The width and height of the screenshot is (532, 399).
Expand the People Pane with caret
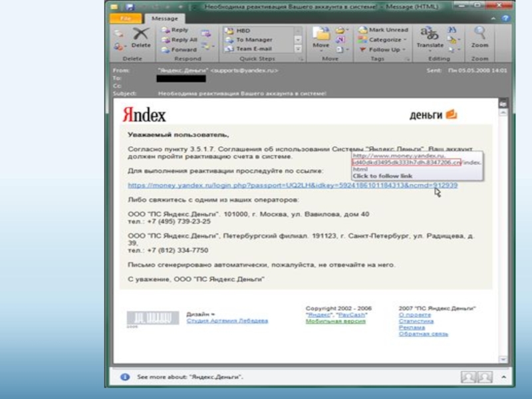(x=503, y=377)
